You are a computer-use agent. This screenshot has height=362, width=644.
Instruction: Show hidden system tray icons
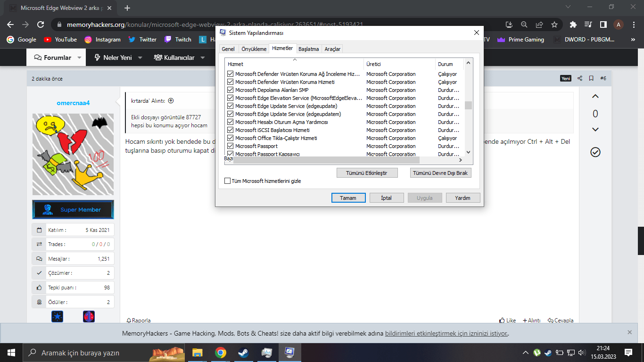526,353
